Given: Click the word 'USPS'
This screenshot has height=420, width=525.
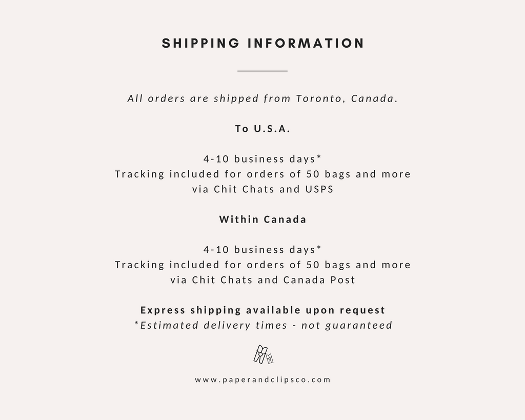Looking at the screenshot, I should pyautogui.click(x=319, y=189).
